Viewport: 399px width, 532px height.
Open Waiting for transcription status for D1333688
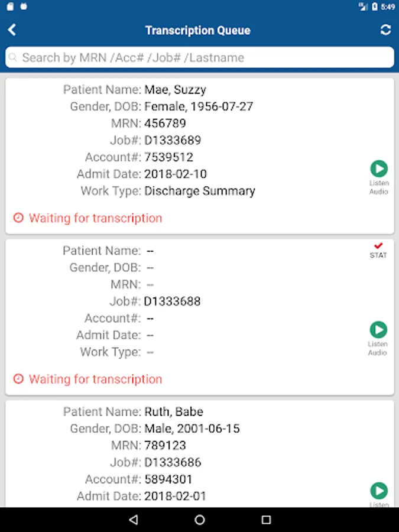pyautogui.click(x=95, y=379)
